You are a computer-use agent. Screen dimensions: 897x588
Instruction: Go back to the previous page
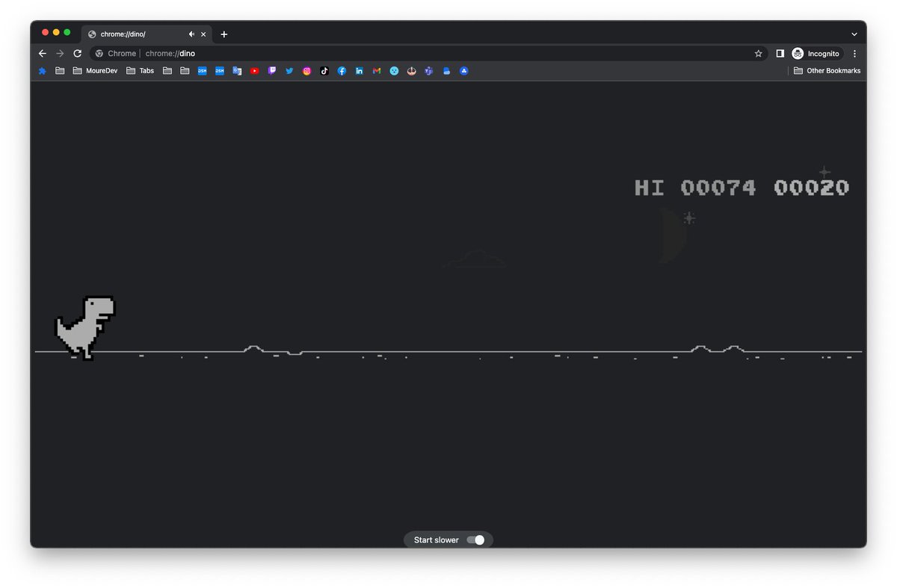tap(43, 54)
